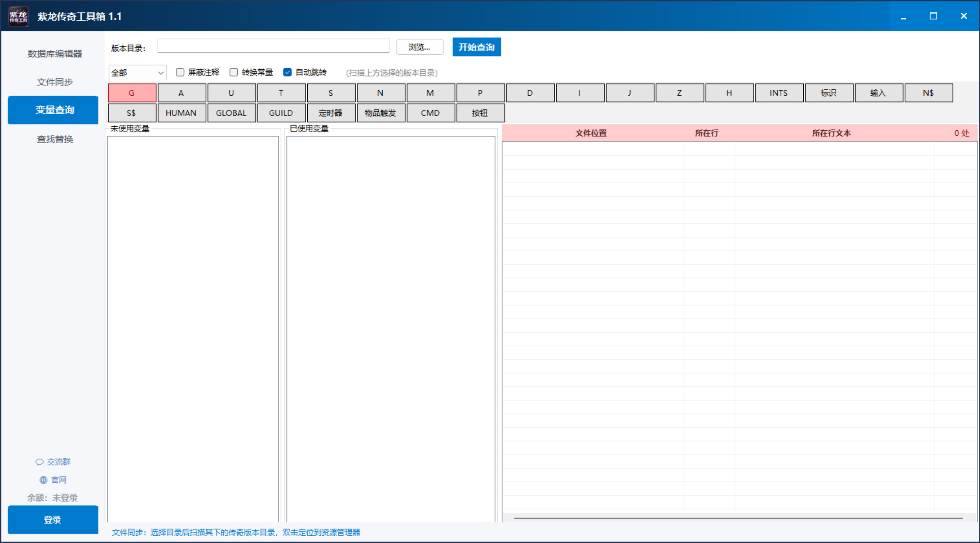Select the 物品触发 tab
The height and width of the screenshot is (543, 980).
click(381, 113)
